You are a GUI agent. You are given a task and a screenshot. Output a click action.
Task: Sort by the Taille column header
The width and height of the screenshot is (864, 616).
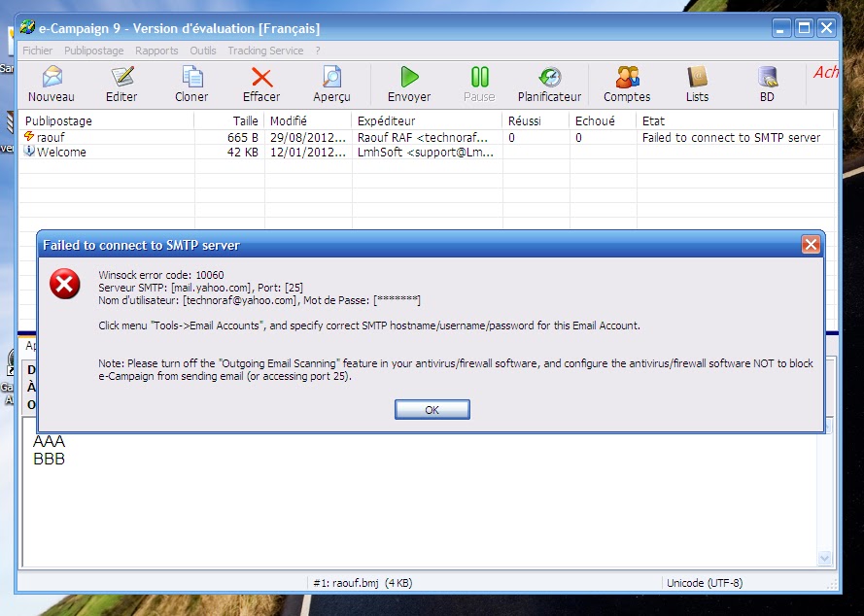tap(229, 120)
